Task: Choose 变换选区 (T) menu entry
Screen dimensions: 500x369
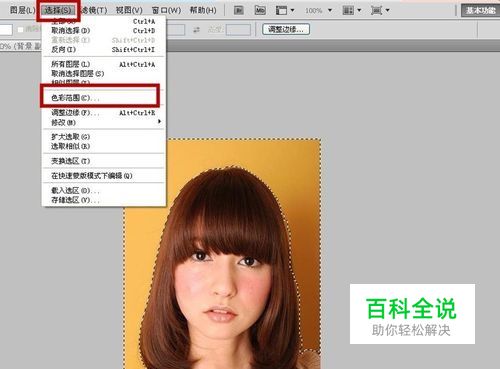Action: pos(103,161)
